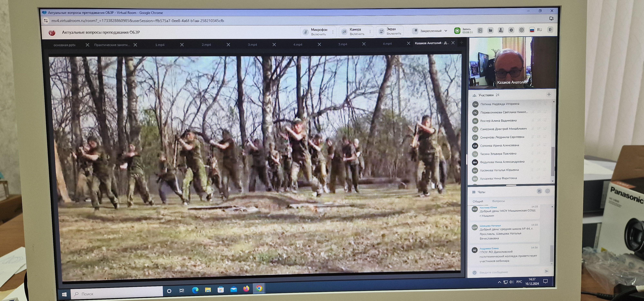Launch Microsoft Edge from taskbar
The image size is (644, 301).
click(x=195, y=290)
